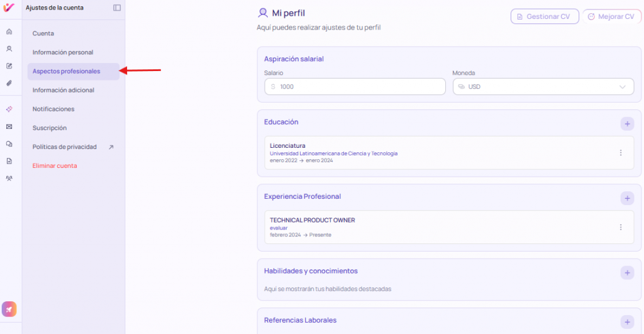Viewport: 644px width, 334px height.
Task: Go to Notificaciones settings section
Action: (53, 109)
